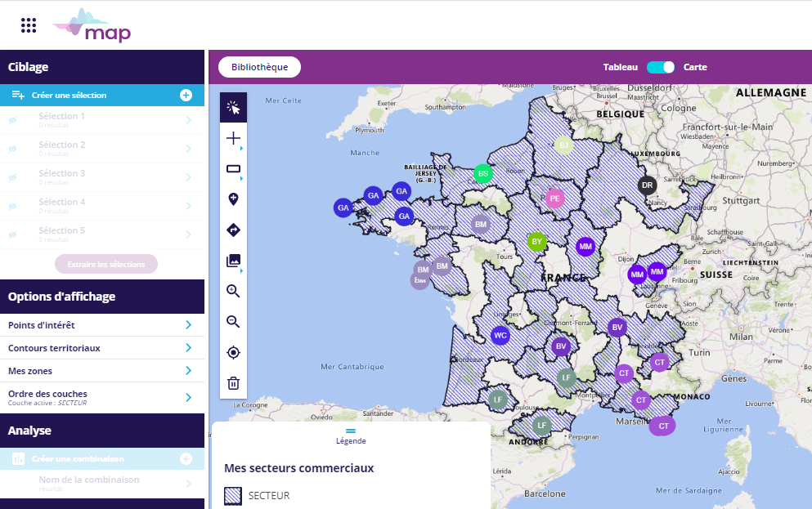
Task: Click the plus add tool
Action: [x=234, y=138]
